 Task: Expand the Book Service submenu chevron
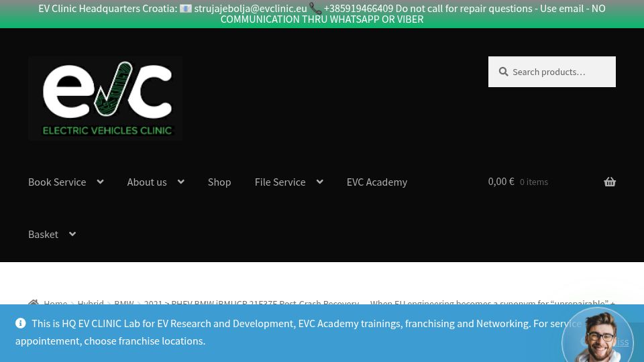[x=100, y=182]
